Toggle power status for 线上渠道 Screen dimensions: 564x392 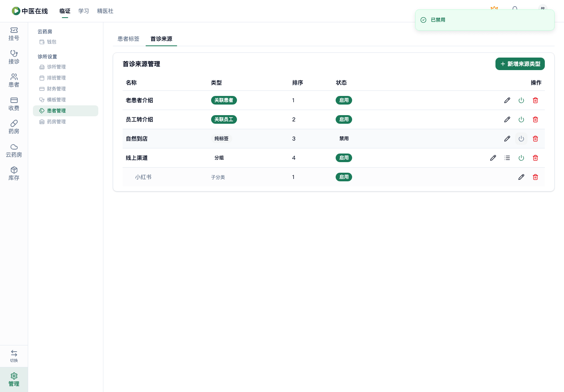[521, 158]
